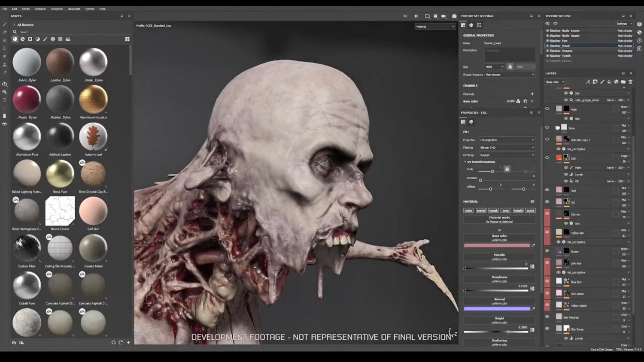This screenshot has height=362, width=644.
Task: Filter assets by brushes icon
Action: click(45, 39)
